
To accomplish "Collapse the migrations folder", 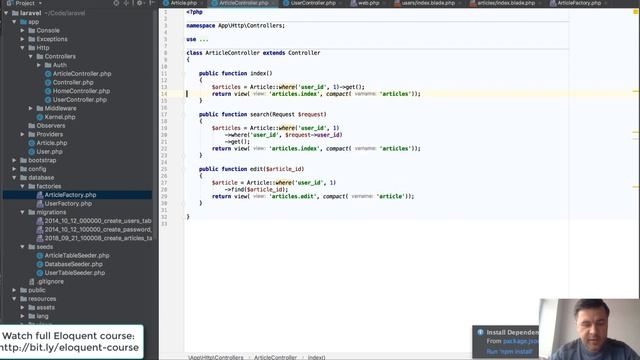I will pyautogui.click(x=22, y=212).
